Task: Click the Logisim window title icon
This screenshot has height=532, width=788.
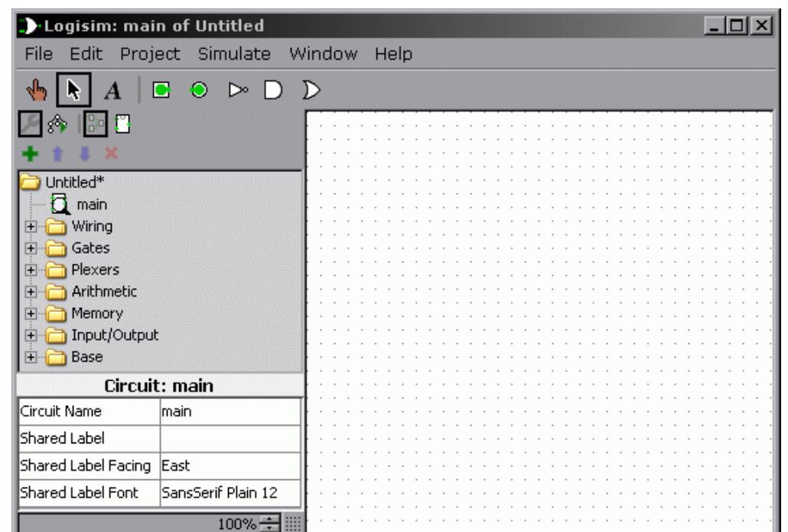Action: pyautogui.click(x=30, y=25)
